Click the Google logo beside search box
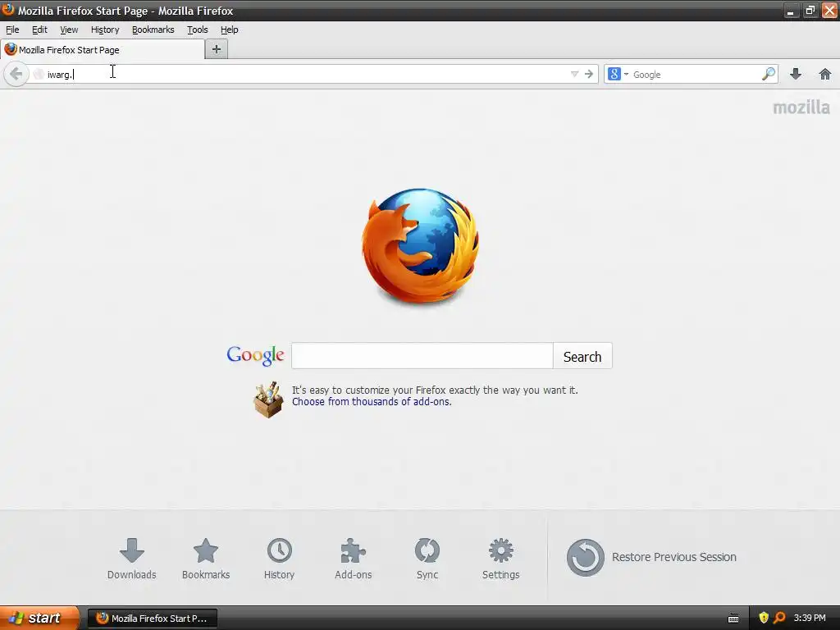Screen dimensions: 840x630 click(256, 356)
